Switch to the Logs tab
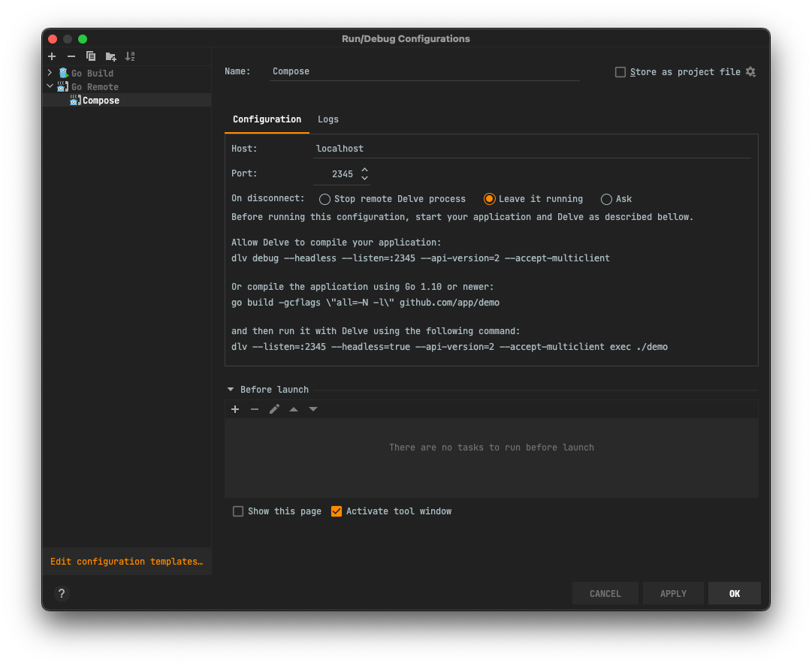Screen dimensions: 812x666 pos(328,119)
